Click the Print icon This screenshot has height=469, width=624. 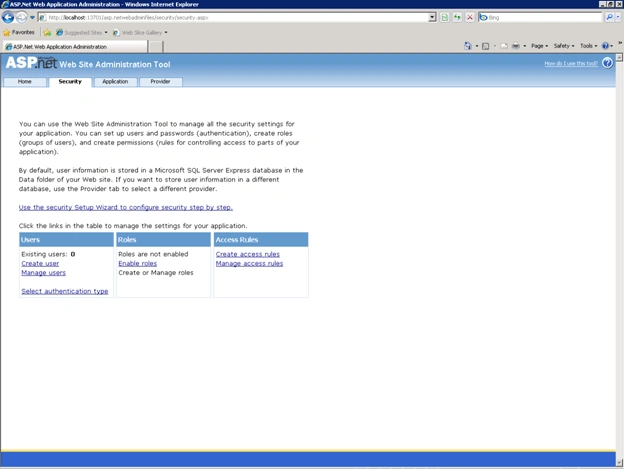(x=516, y=46)
